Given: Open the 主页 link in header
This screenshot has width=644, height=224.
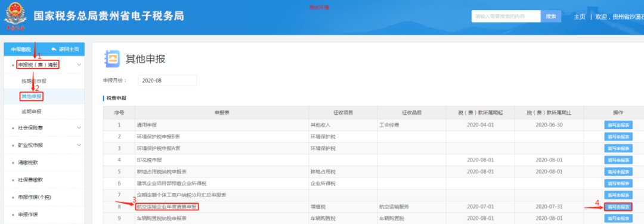Looking at the screenshot, I should 579,17.
